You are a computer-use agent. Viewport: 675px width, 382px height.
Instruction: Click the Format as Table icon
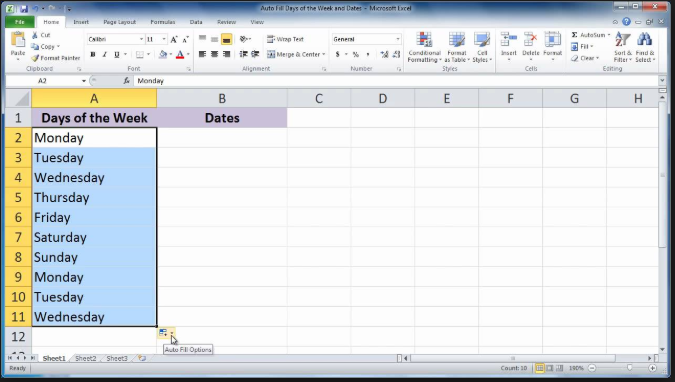456,40
